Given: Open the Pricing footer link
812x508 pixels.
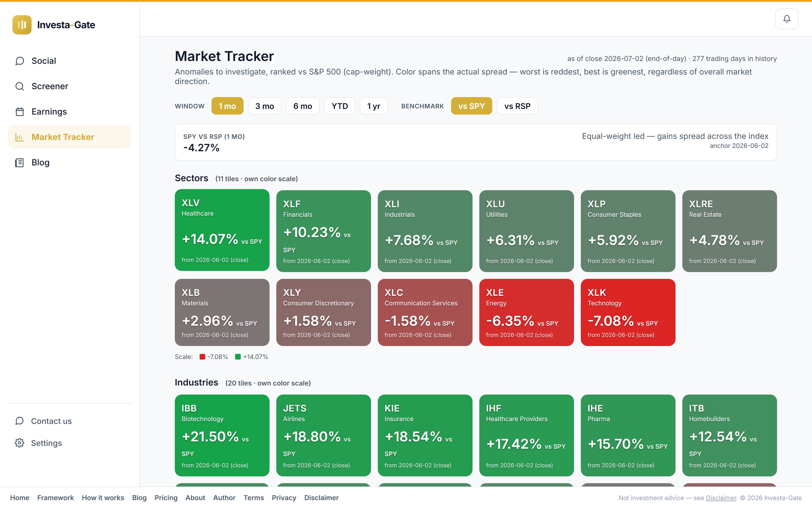Looking at the screenshot, I should [x=166, y=498].
